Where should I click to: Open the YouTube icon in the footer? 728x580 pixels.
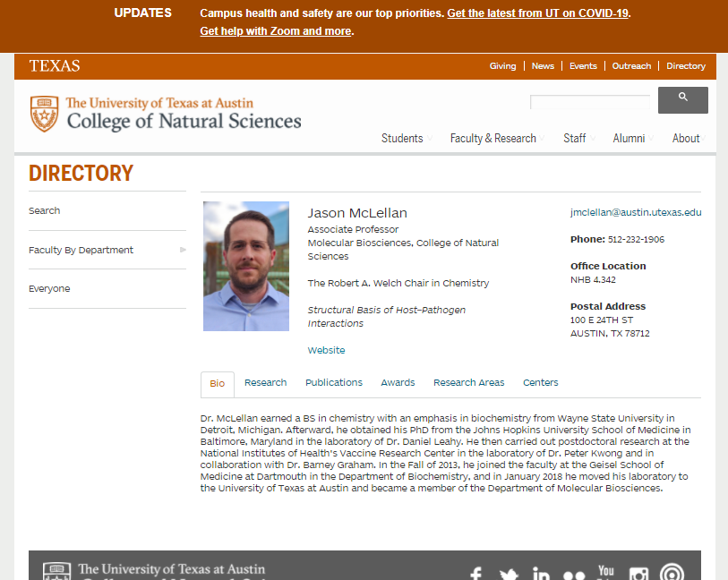tap(606, 572)
